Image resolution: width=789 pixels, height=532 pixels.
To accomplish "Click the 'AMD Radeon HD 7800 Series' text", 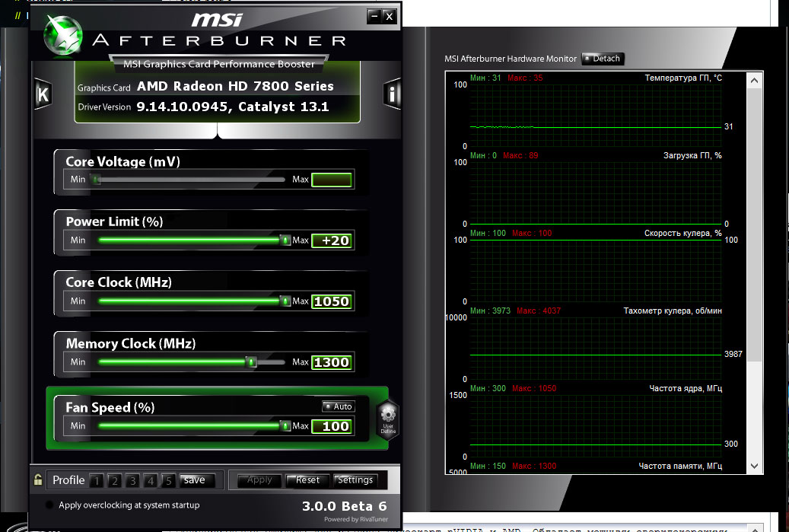I will point(235,86).
